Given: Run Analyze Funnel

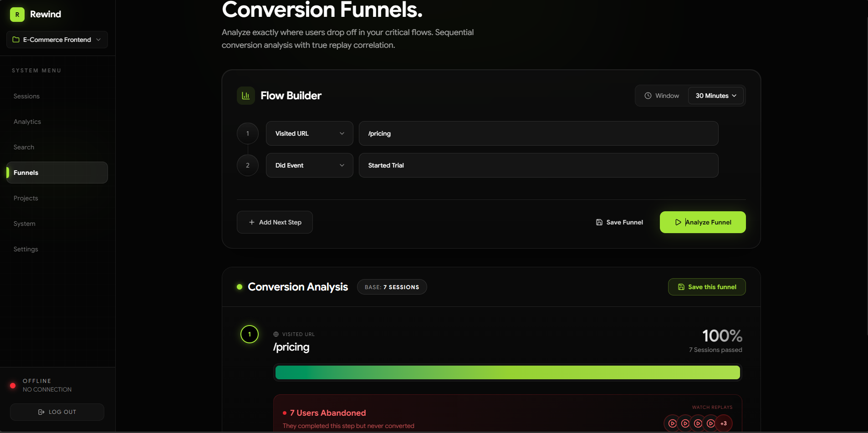Looking at the screenshot, I should [x=703, y=222].
